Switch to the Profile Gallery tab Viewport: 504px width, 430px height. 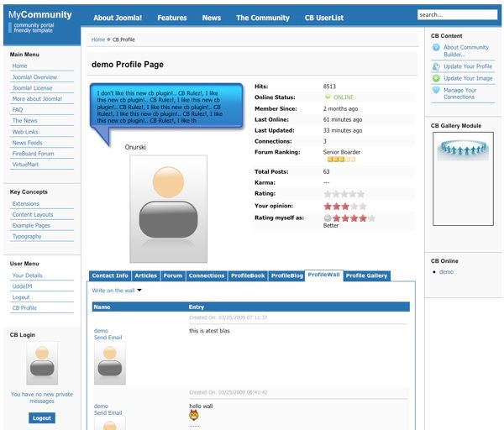(366, 275)
